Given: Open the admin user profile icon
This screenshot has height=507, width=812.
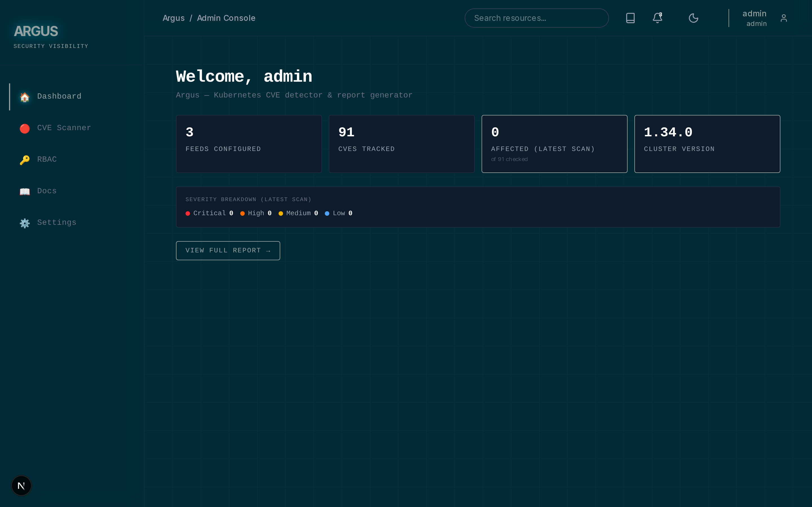Looking at the screenshot, I should 784,18.
